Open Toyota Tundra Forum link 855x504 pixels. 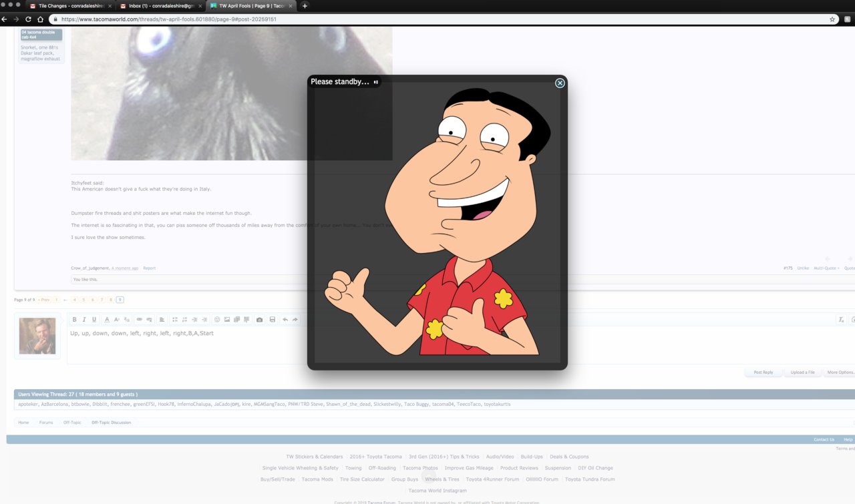coord(590,479)
